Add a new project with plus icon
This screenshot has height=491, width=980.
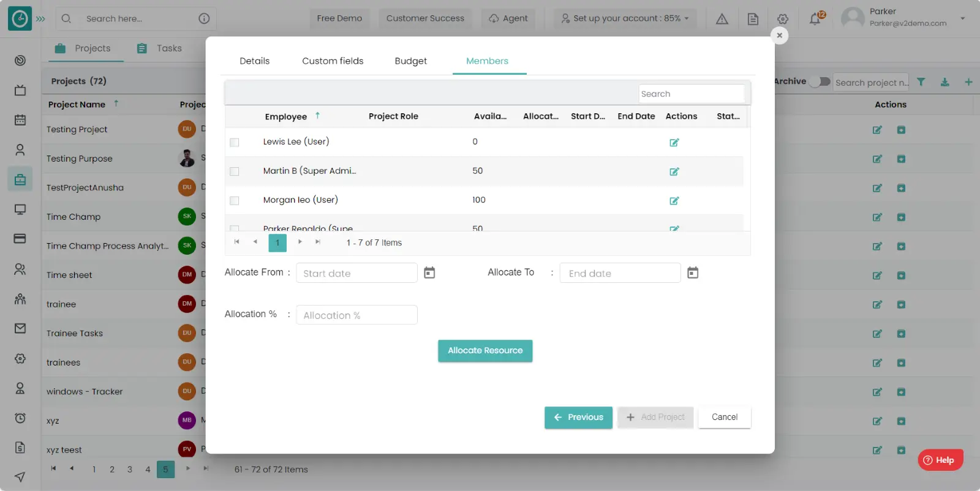coord(968,81)
